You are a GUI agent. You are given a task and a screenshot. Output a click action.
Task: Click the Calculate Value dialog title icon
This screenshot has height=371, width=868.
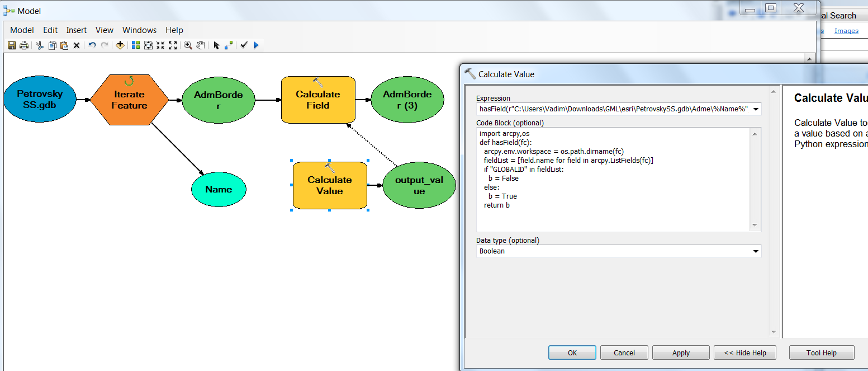pos(470,74)
